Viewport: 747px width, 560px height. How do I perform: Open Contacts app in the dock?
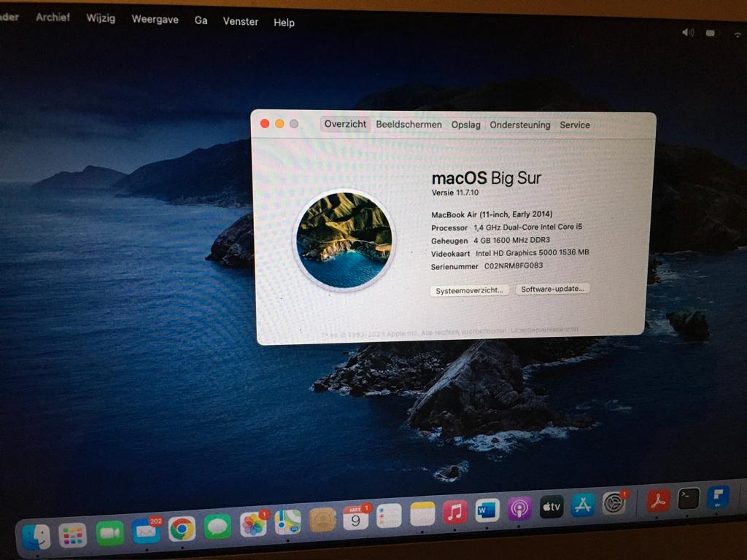coord(322,520)
